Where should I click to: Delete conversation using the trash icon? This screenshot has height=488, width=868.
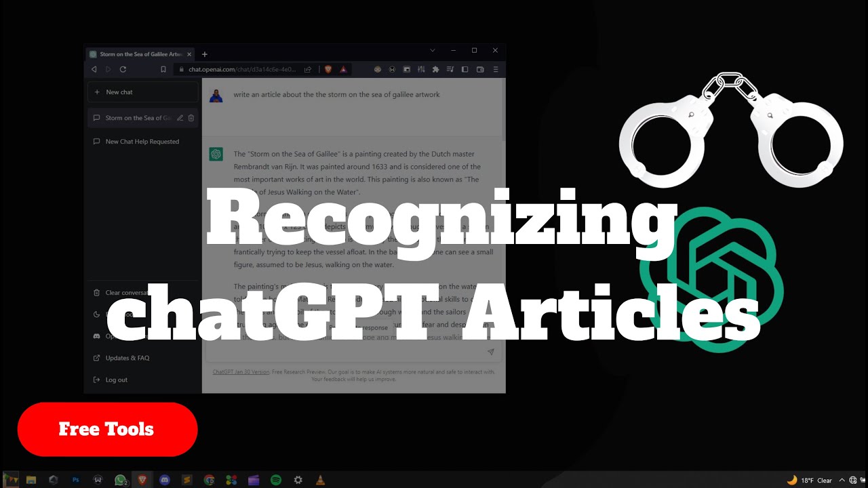[x=191, y=118]
